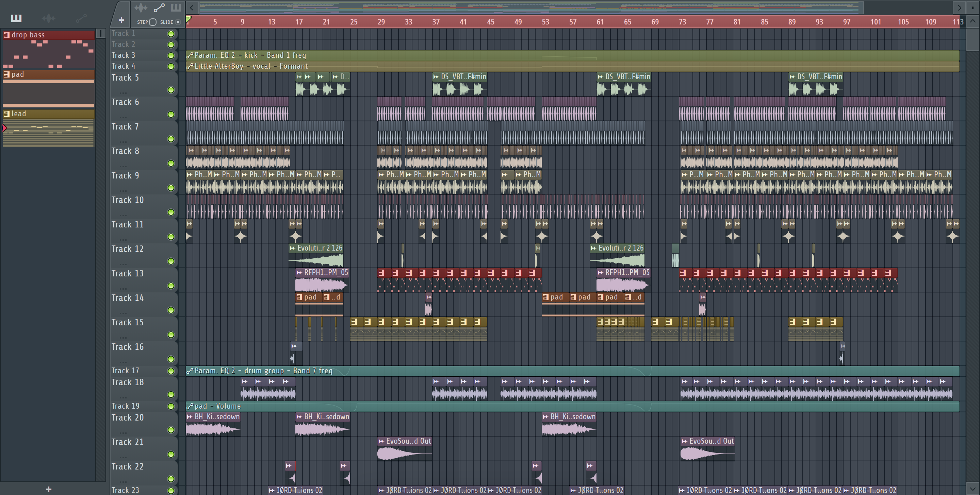Mute Track 5 via the green LED

point(171,90)
